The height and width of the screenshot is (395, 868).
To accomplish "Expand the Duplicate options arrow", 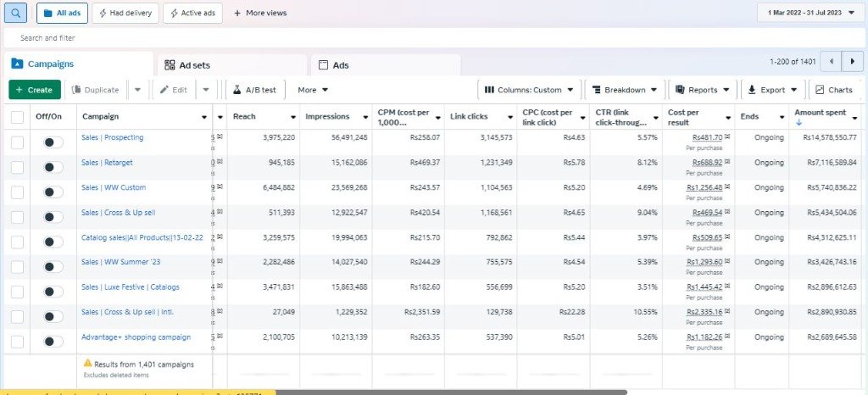I will pyautogui.click(x=138, y=90).
